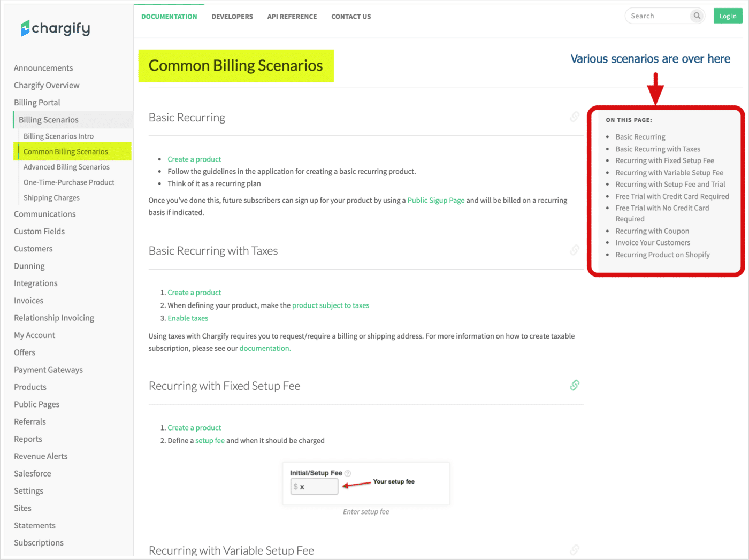Open the Create a product link under Basic Recurring
749x560 pixels.
click(x=194, y=159)
